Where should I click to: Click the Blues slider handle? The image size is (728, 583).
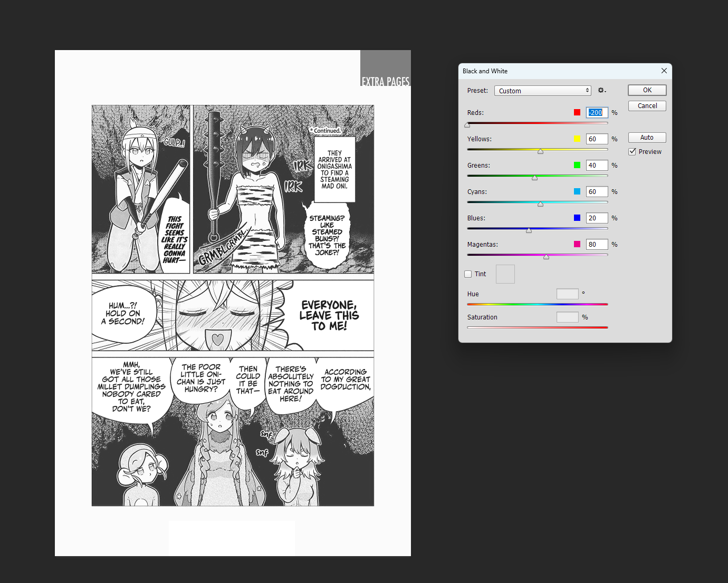pos(529,231)
